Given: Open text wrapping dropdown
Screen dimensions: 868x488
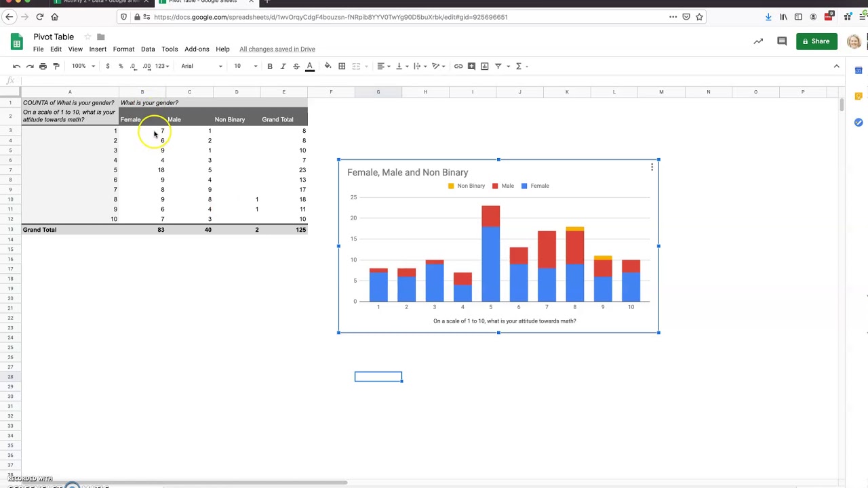Looking at the screenshot, I should pos(419,66).
